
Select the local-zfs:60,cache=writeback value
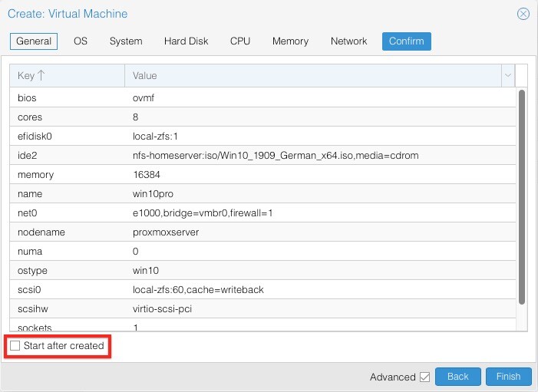coord(198,290)
